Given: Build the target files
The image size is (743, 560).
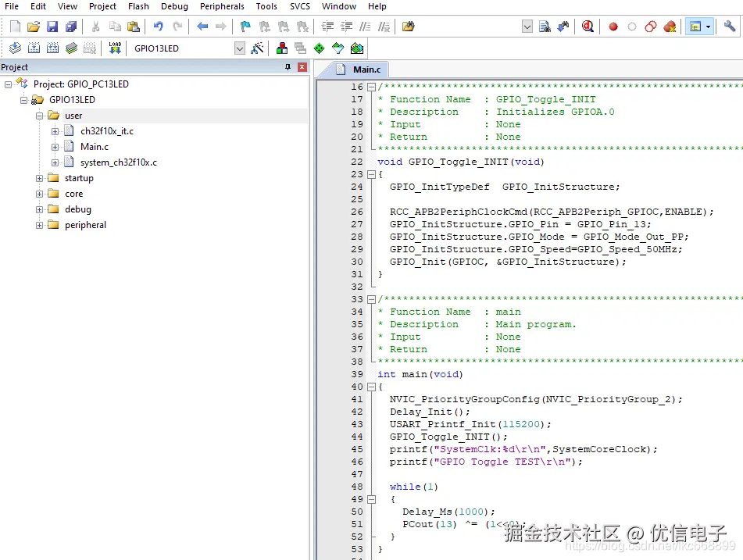Looking at the screenshot, I should click(34, 48).
